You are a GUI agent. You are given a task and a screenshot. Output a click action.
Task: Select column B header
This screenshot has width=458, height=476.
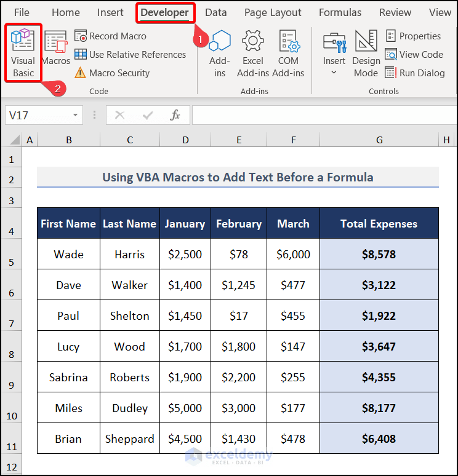(x=69, y=140)
